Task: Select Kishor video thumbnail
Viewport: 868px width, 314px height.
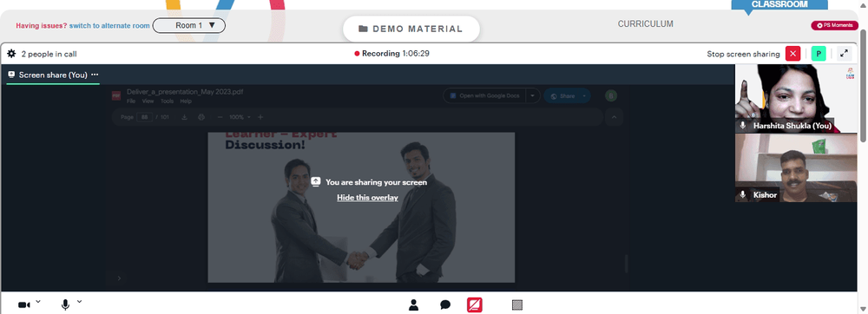Action: click(795, 167)
